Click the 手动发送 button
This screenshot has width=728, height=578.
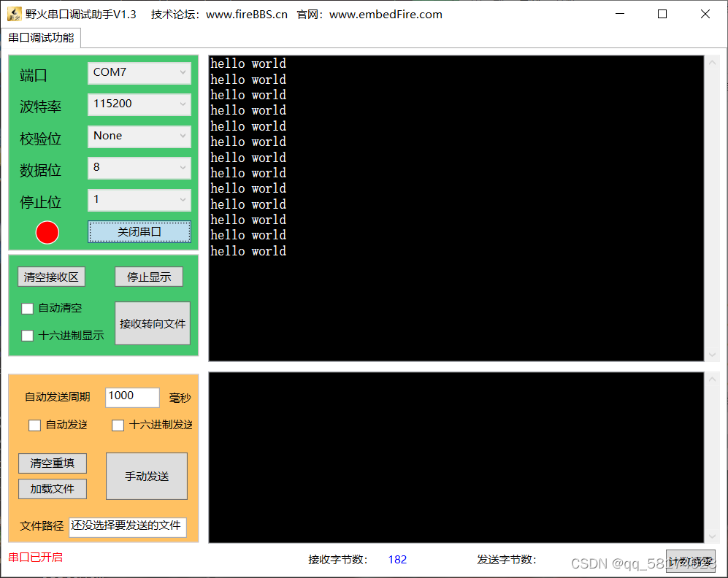147,476
